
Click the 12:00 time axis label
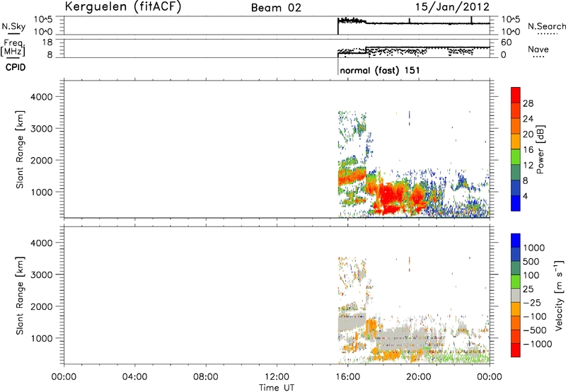click(277, 377)
